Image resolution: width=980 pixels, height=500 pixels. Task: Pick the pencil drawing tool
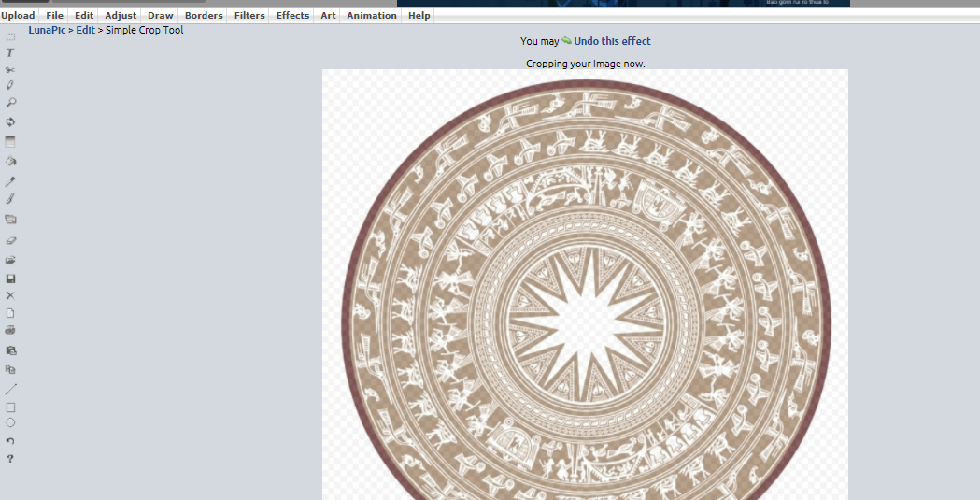coord(10,85)
